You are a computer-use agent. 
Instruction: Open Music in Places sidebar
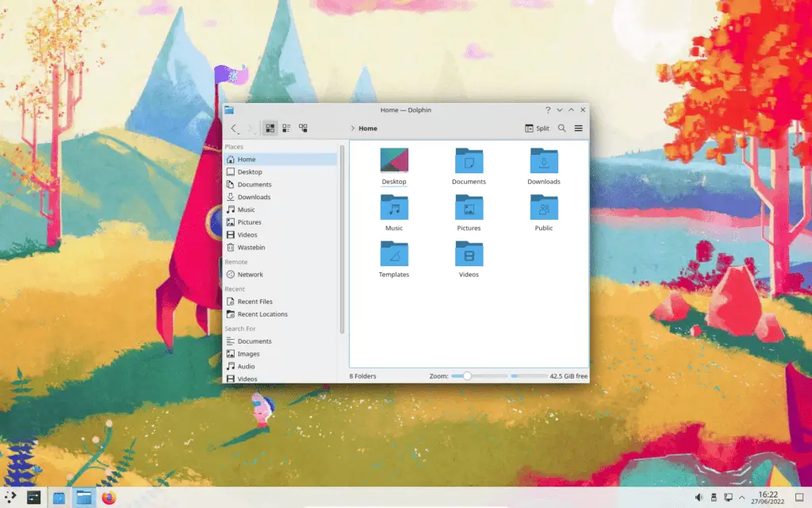280,210
